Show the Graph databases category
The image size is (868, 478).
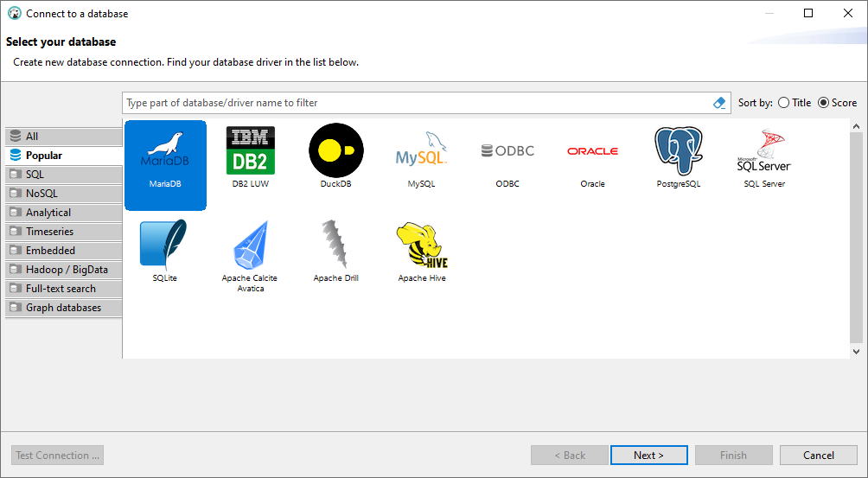click(x=63, y=308)
